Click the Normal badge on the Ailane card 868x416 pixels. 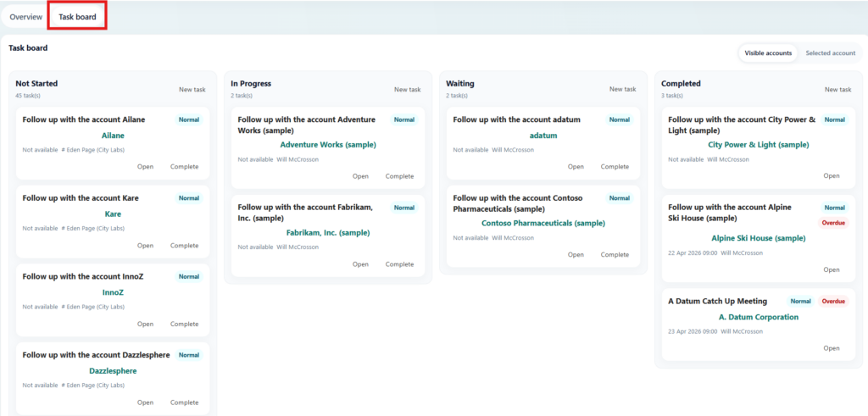[x=189, y=119]
